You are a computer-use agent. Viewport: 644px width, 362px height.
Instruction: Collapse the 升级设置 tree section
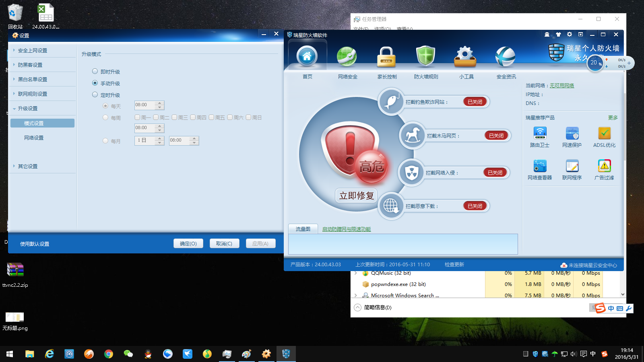click(x=14, y=109)
